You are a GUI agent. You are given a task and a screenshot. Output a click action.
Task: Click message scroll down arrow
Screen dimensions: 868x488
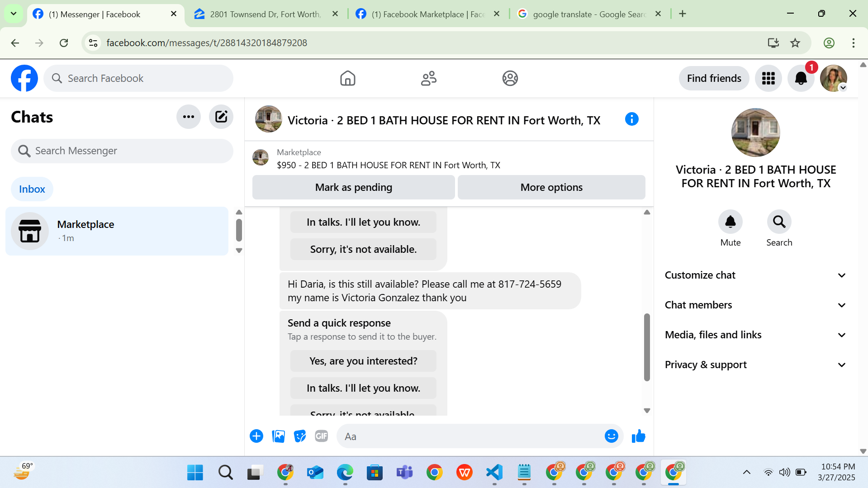pyautogui.click(x=647, y=411)
